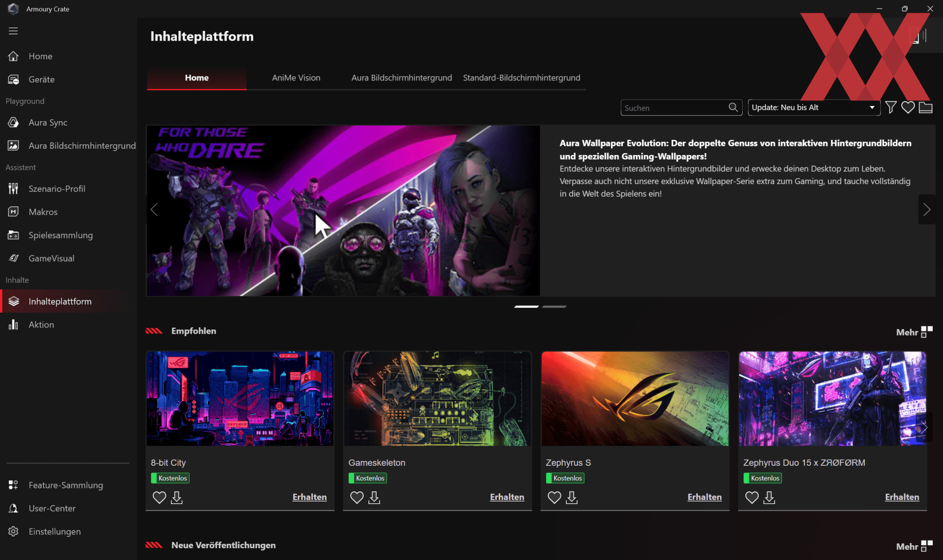Switch to Aura Bildschirmhintergrund tab
This screenshot has width=943, height=560.
coord(401,78)
